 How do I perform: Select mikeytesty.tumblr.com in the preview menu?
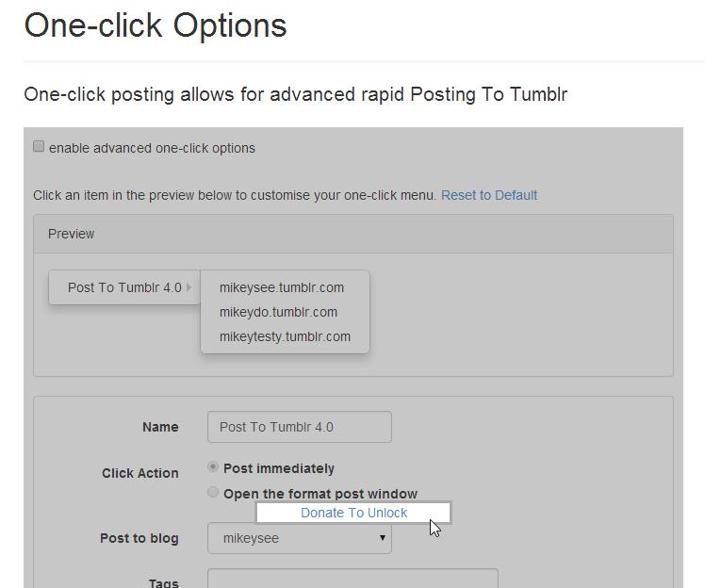pos(285,336)
